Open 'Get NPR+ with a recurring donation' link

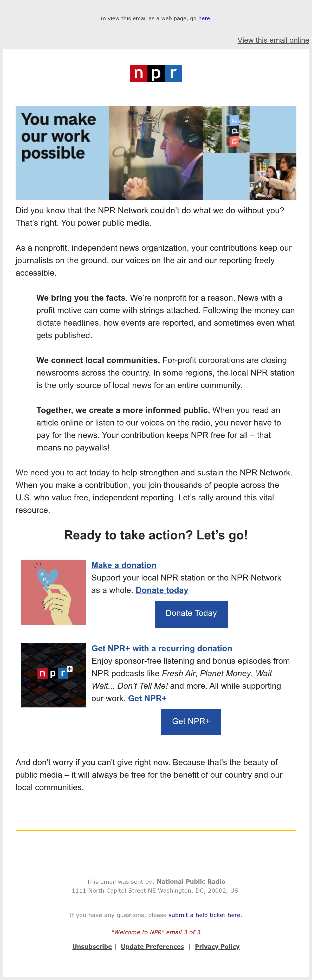click(x=162, y=648)
